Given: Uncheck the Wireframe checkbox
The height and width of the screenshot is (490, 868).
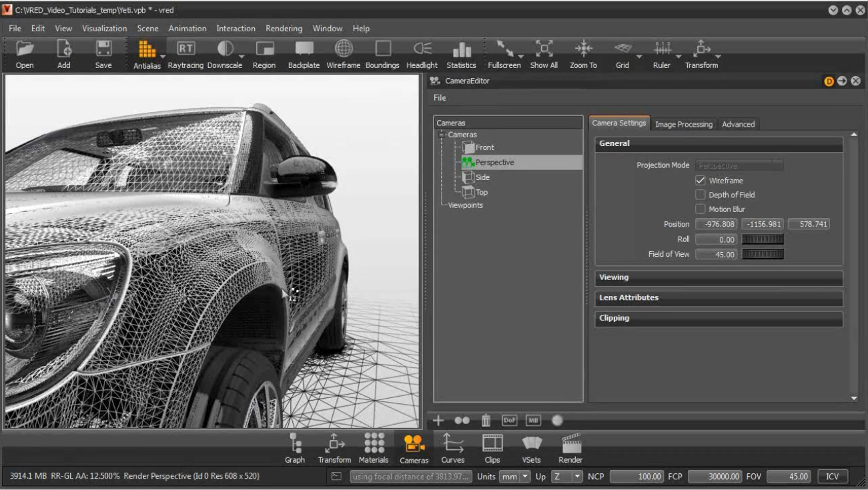Looking at the screenshot, I should (x=701, y=181).
